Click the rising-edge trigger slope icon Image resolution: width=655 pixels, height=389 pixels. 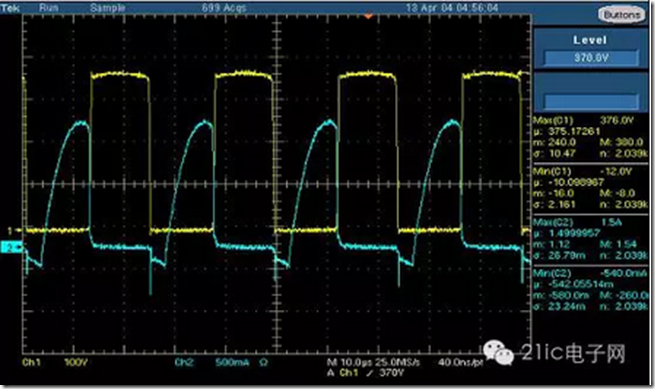coord(369,372)
